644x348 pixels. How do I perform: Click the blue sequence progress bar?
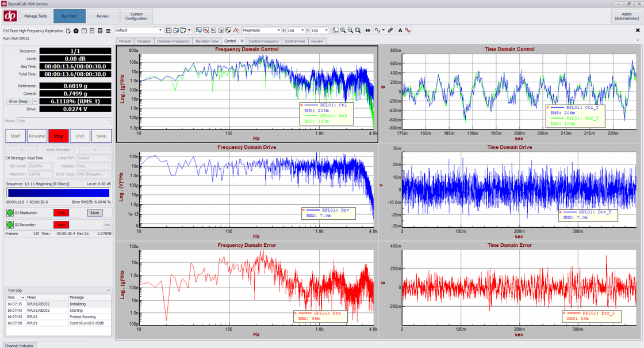tap(57, 193)
